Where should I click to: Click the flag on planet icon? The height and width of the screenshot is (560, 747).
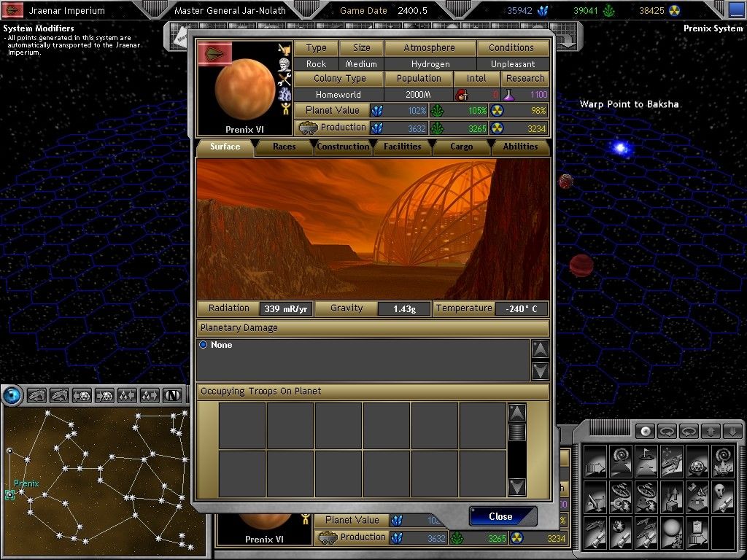point(646,462)
